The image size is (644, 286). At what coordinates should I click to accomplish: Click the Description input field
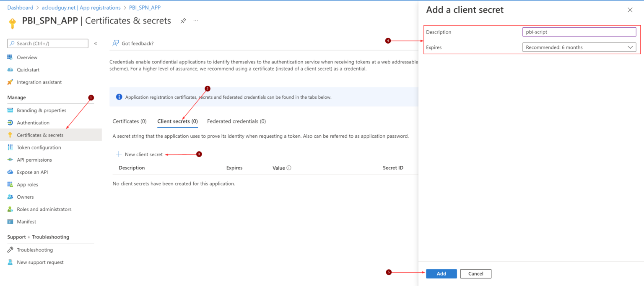tap(579, 31)
